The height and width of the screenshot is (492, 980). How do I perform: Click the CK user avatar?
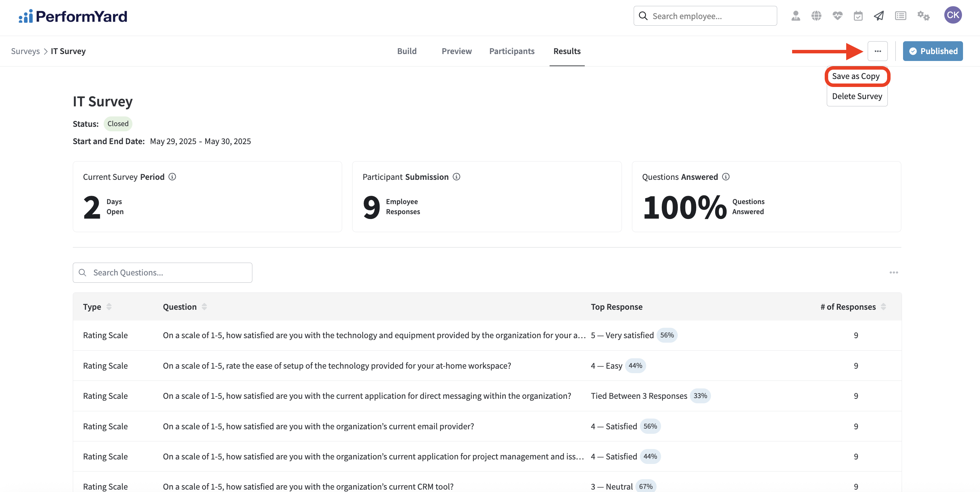click(953, 15)
